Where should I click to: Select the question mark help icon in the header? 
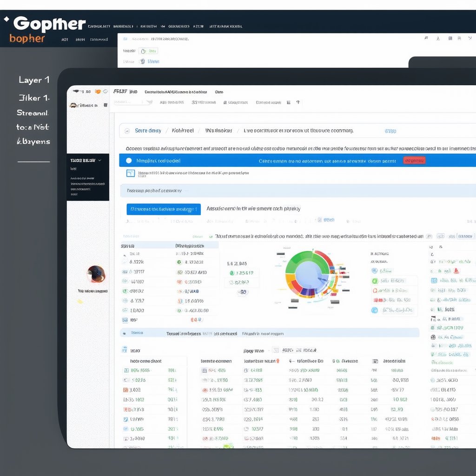click(297, 102)
